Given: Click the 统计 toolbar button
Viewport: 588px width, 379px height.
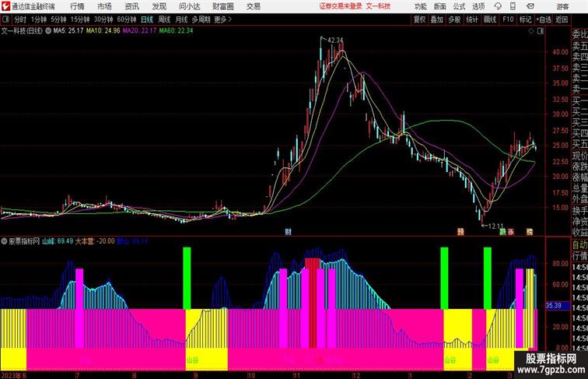Looking at the screenshot, I should pos(472,19).
